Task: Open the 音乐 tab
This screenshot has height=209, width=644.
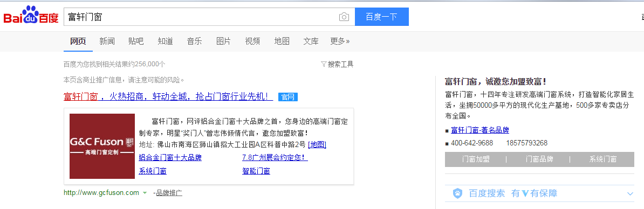Action: [x=194, y=41]
